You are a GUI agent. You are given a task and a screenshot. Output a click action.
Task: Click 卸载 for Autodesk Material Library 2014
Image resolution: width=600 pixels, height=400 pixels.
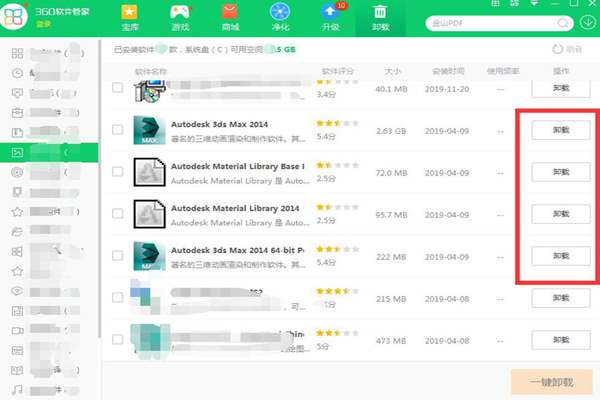click(561, 214)
